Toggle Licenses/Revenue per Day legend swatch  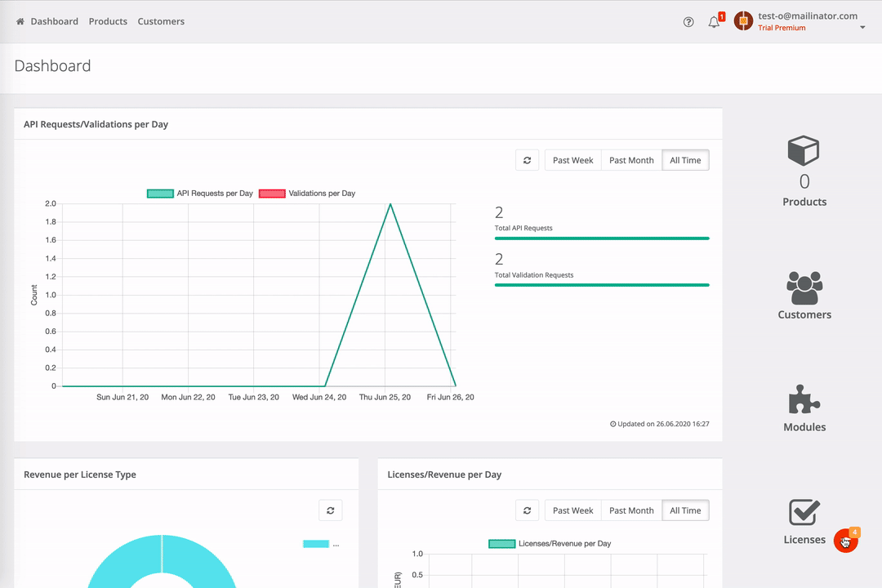501,544
